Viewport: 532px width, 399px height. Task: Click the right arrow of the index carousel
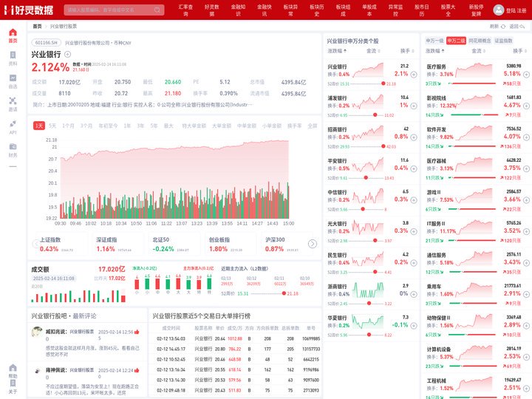point(313,244)
